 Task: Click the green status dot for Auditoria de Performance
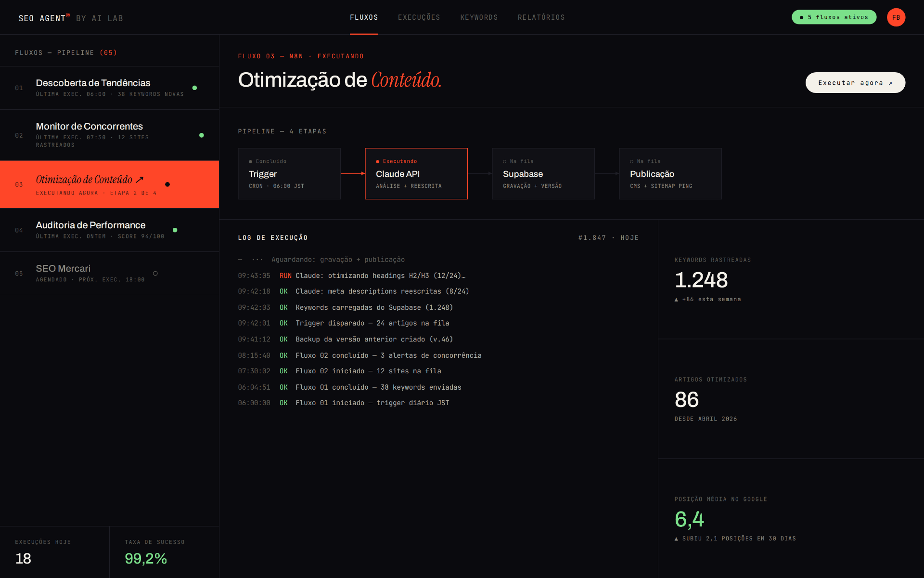tap(175, 230)
